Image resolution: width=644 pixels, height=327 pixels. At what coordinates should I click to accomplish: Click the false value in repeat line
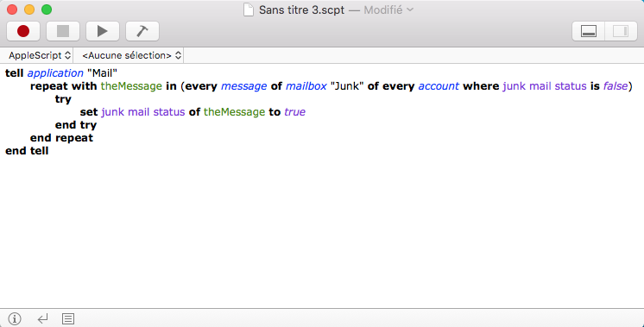616,86
